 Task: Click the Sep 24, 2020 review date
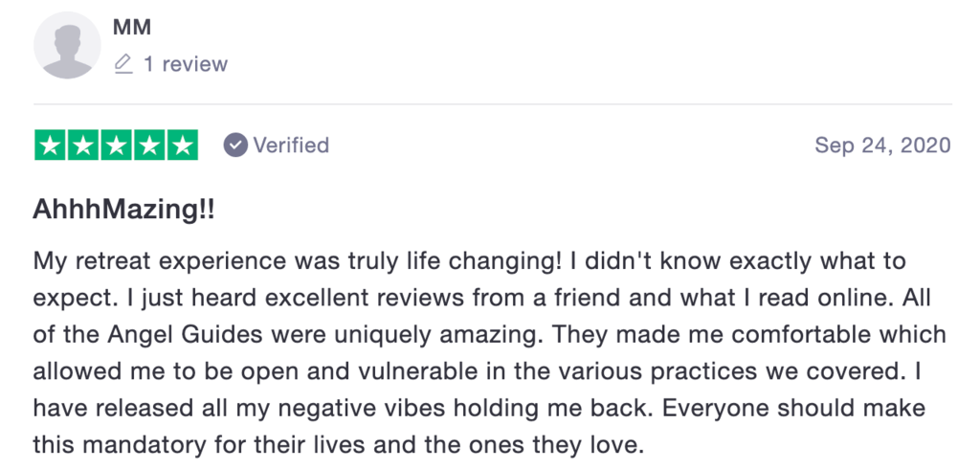click(882, 145)
